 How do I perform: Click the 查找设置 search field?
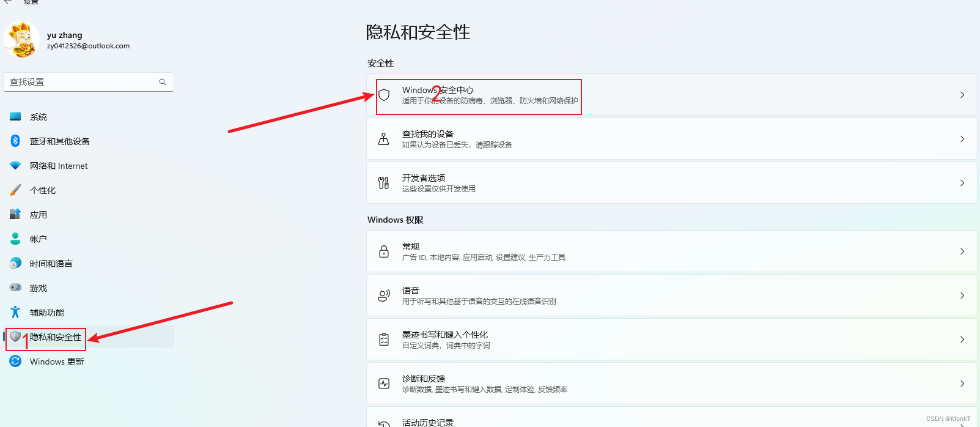click(89, 82)
